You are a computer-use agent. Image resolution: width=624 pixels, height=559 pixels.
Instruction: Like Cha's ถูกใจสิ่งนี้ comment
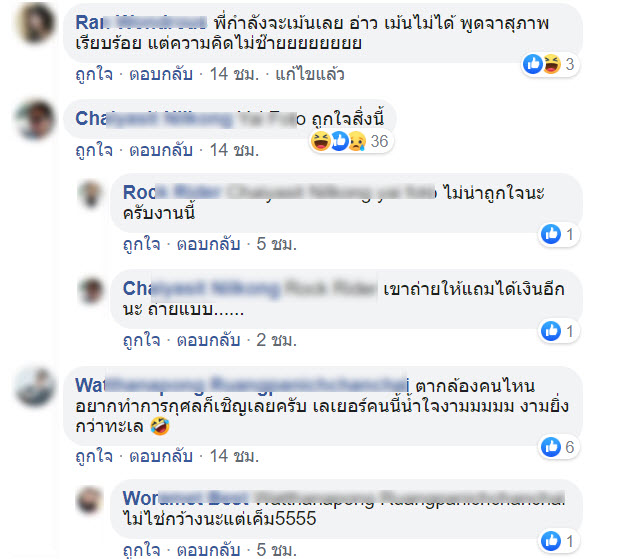[94, 150]
